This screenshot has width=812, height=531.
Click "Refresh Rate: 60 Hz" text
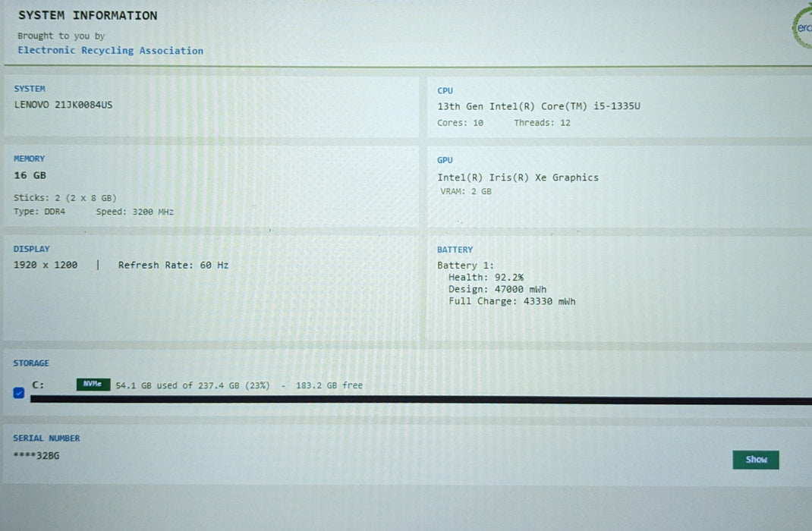pyautogui.click(x=174, y=265)
